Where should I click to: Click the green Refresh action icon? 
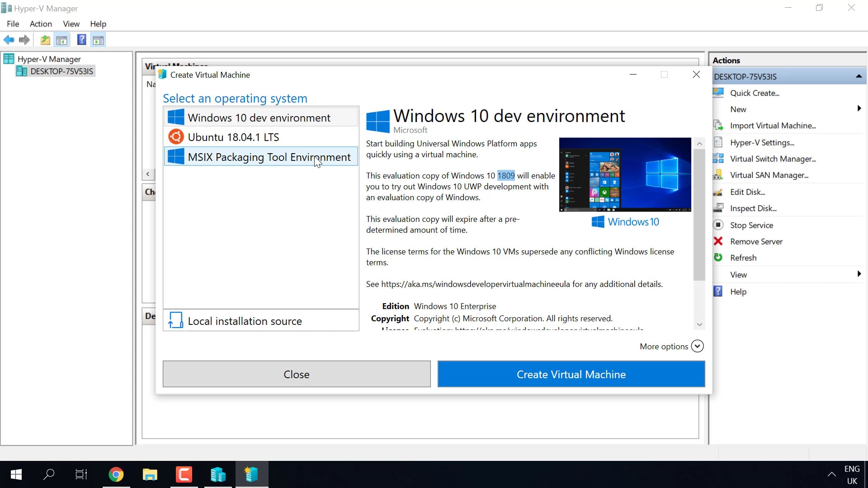pyautogui.click(x=718, y=258)
